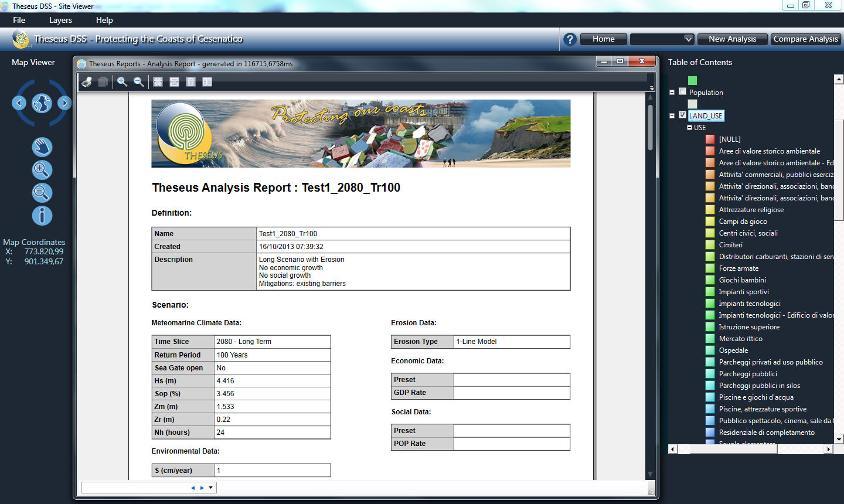Click the Ospedale legend color swatch
Viewport: 844px width, 504px height.
pyautogui.click(x=710, y=350)
